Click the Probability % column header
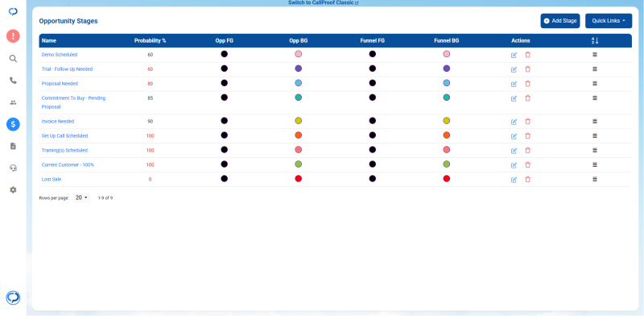 tap(151, 41)
